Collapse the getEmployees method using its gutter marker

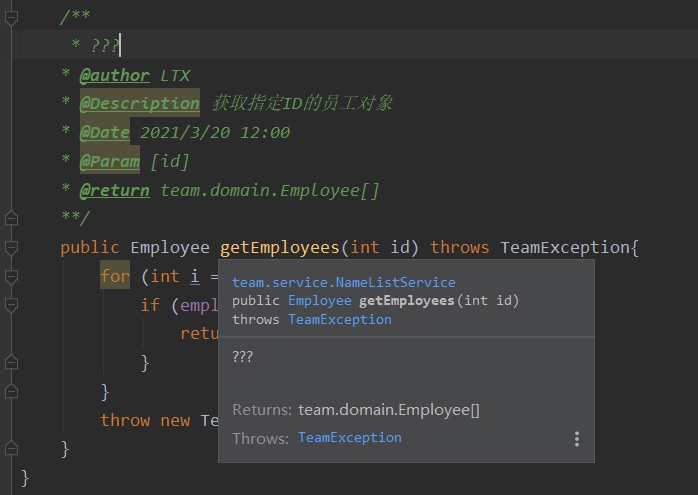tap(11, 248)
